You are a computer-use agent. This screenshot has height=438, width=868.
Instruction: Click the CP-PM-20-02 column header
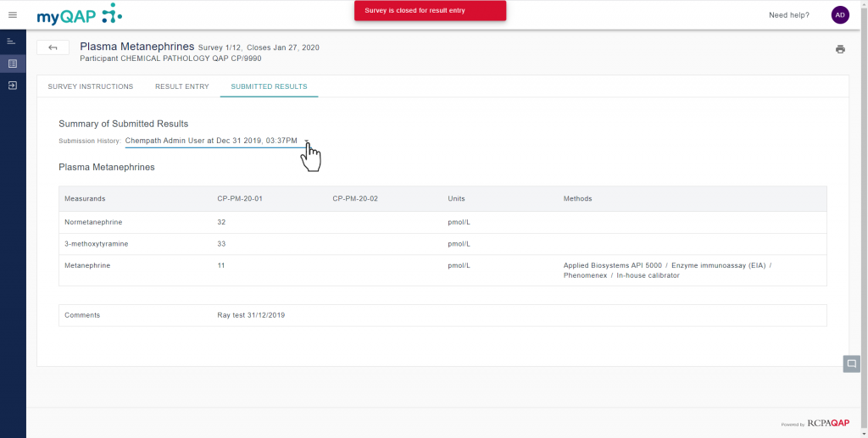[x=355, y=198]
